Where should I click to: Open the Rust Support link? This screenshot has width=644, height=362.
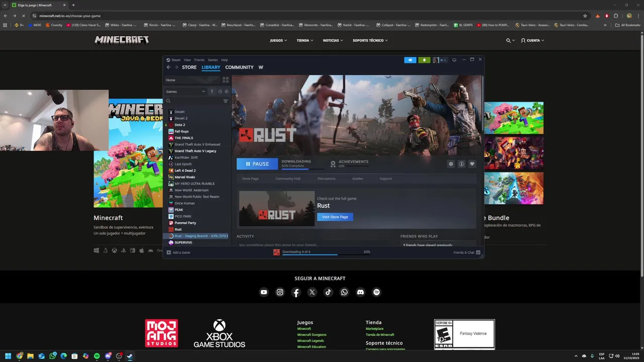(x=386, y=178)
